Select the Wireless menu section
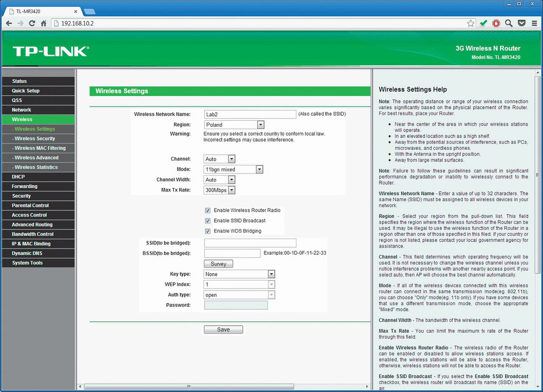 (x=38, y=120)
